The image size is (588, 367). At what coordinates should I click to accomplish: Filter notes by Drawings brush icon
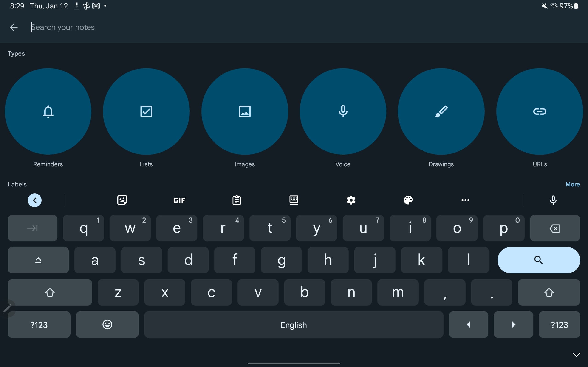pos(441,111)
